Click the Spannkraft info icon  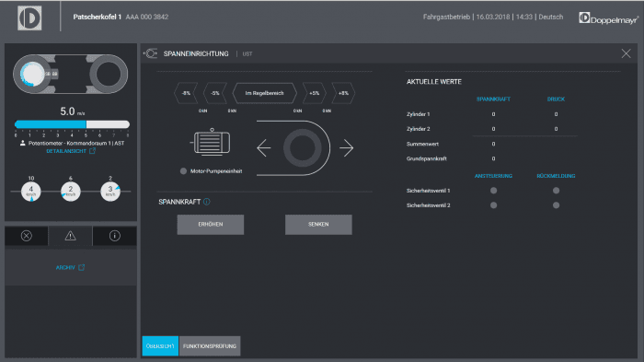(207, 202)
